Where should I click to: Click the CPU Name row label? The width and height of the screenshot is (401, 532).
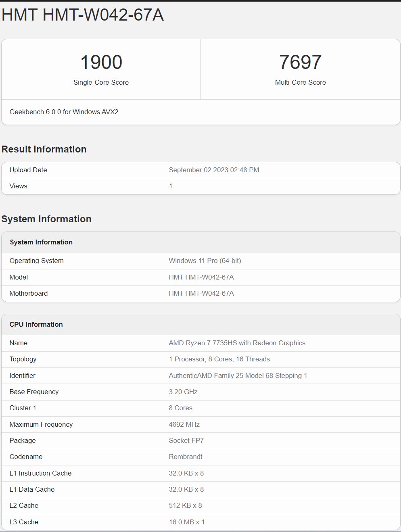tap(19, 343)
